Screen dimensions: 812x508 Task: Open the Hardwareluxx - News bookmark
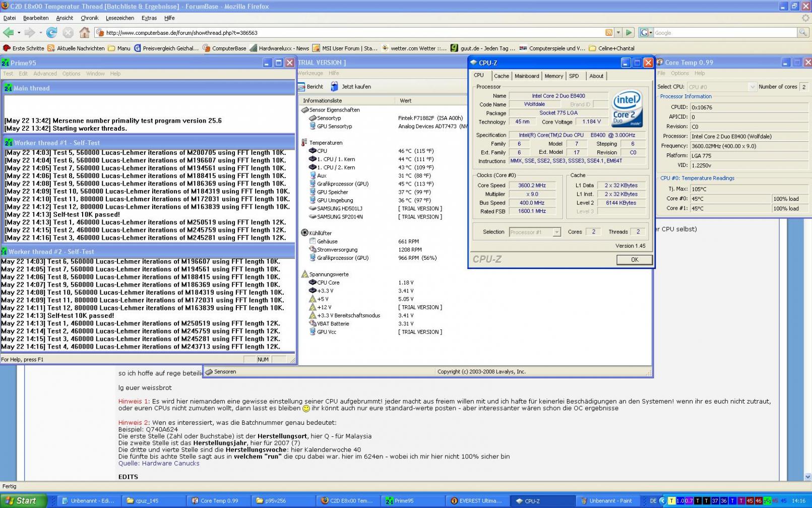coord(279,48)
